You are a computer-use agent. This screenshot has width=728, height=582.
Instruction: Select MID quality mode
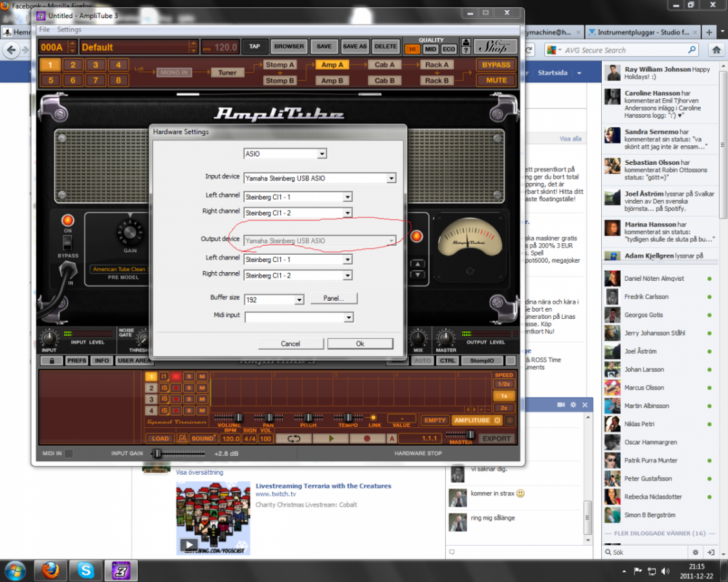(430, 49)
